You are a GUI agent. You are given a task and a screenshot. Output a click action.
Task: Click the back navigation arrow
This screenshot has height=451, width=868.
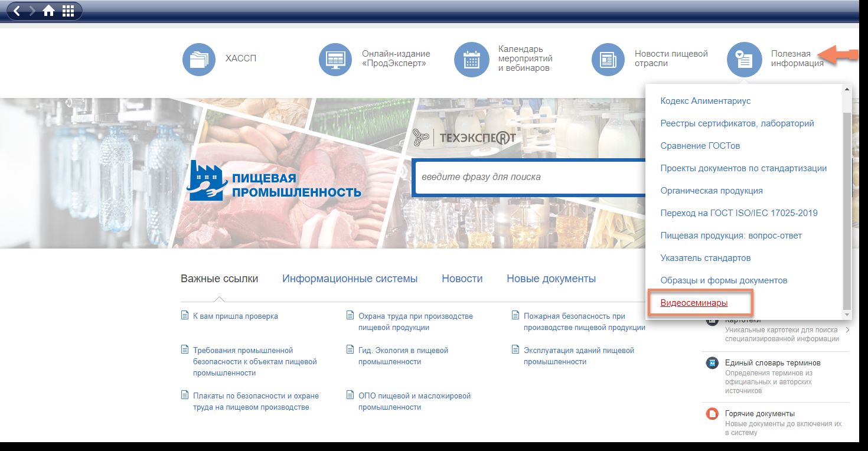[x=17, y=11]
